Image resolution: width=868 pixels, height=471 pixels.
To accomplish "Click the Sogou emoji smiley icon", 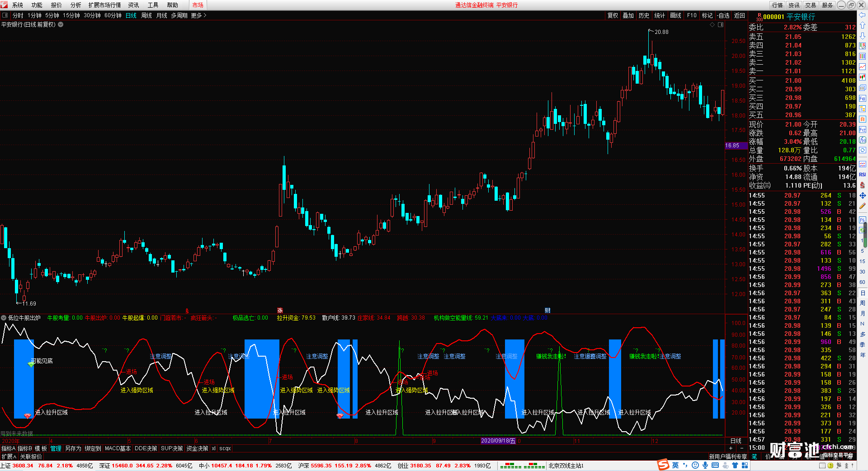I will tap(695, 465).
